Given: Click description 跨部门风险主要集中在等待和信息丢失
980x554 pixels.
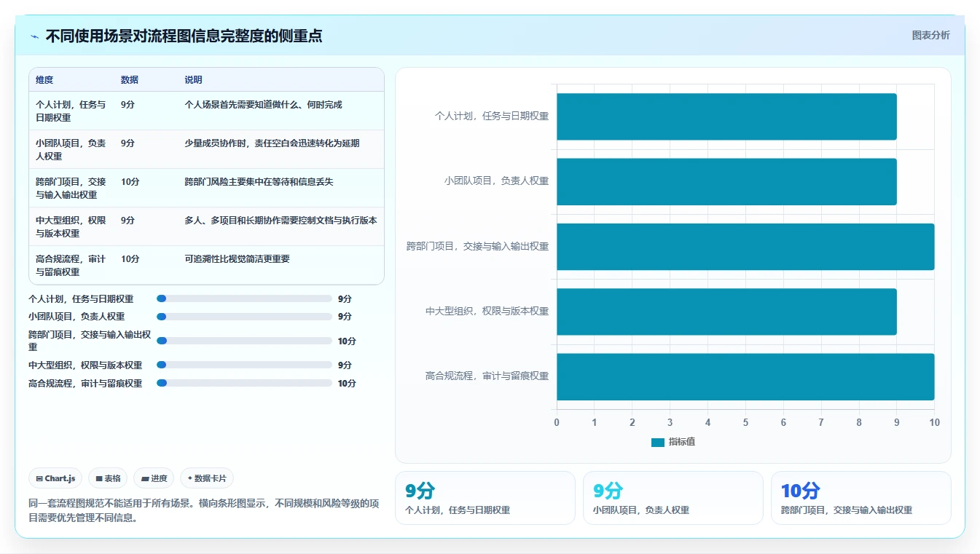Looking at the screenshot, I should tap(259, 182).
